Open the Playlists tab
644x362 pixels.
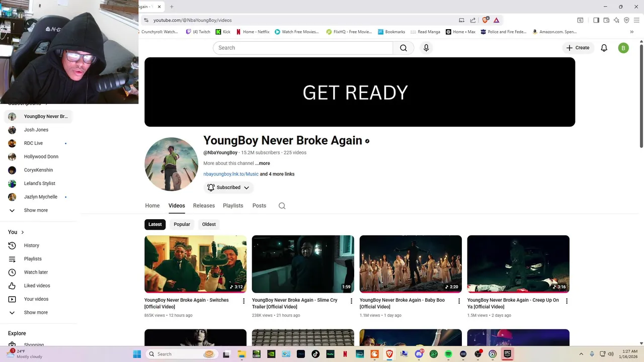click(233, 206)
